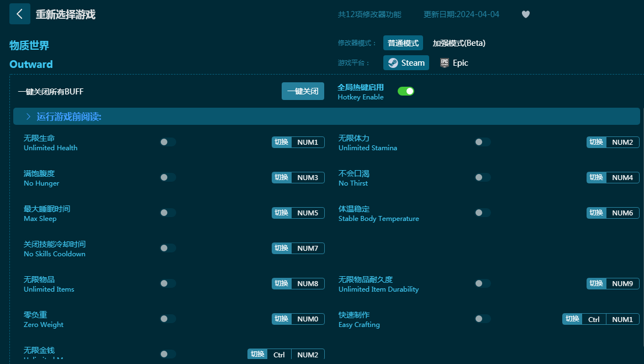
Task: Click the Stable Body Temperature label
Action: (379, 219)
